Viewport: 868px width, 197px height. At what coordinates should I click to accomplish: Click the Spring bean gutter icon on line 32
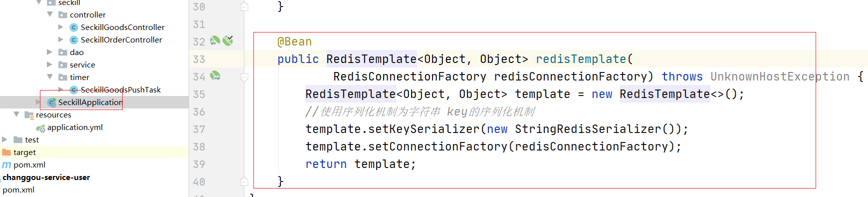click(x=215, y=40)
